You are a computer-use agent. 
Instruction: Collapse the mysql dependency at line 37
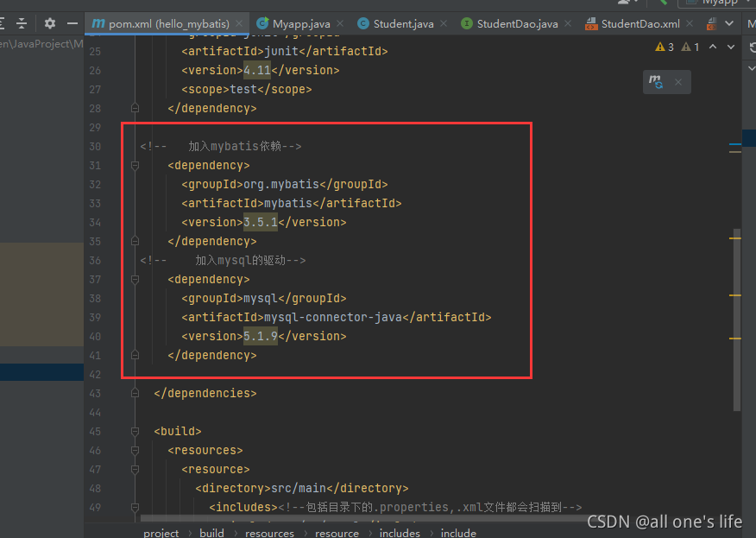coord(135,280)
